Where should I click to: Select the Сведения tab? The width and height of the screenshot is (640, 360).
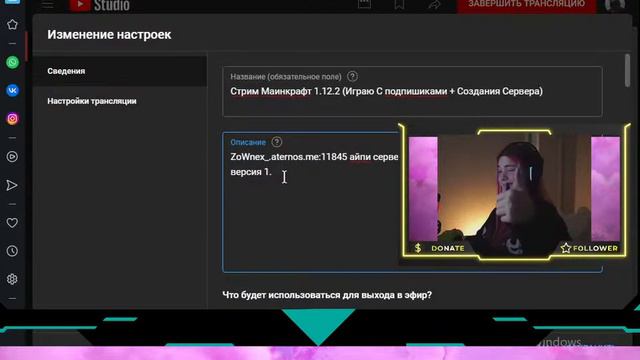(x=120, y=71)
